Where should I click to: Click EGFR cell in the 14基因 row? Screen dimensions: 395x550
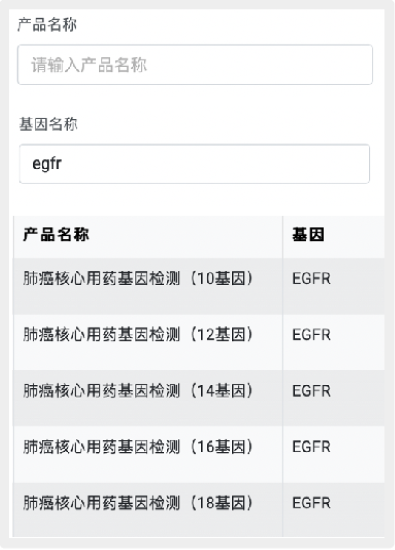[312, 391]
